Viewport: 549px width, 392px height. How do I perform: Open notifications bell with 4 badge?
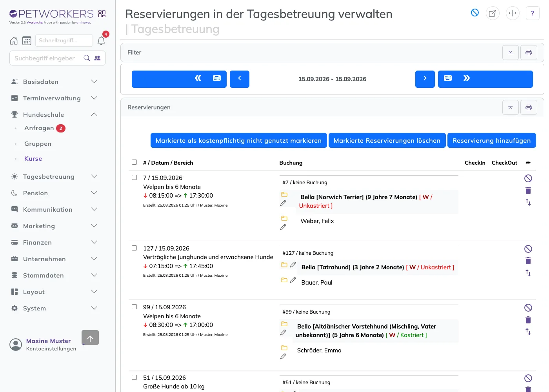101,40
